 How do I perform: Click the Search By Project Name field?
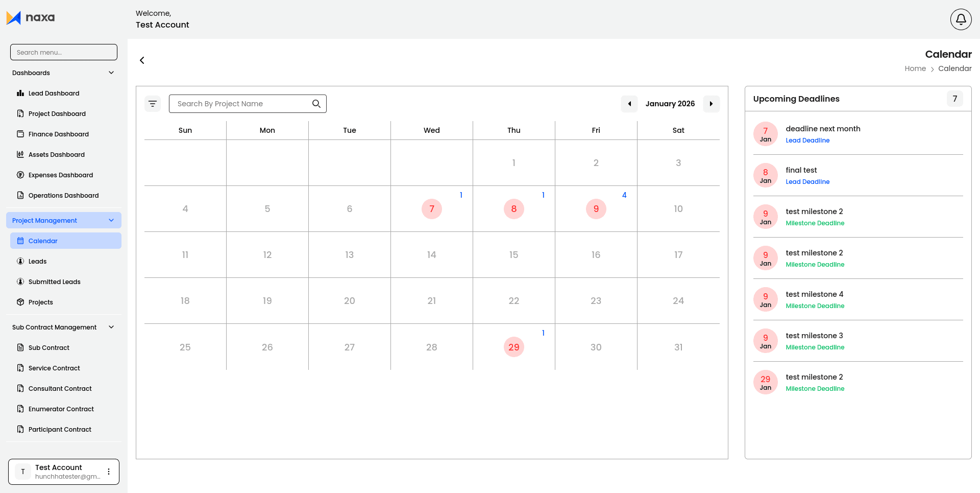pyautogui.click(x=240, y=104)
